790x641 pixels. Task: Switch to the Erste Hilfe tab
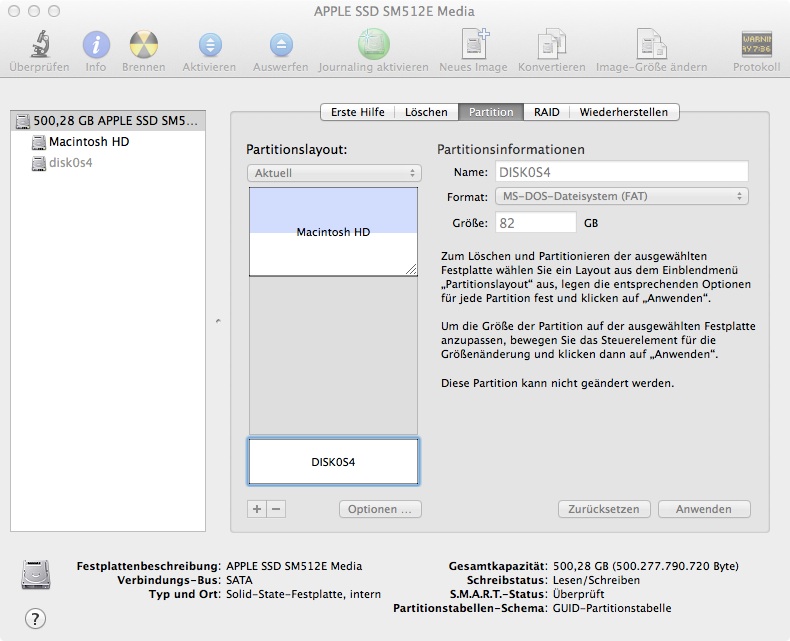(x=357, y=112)
